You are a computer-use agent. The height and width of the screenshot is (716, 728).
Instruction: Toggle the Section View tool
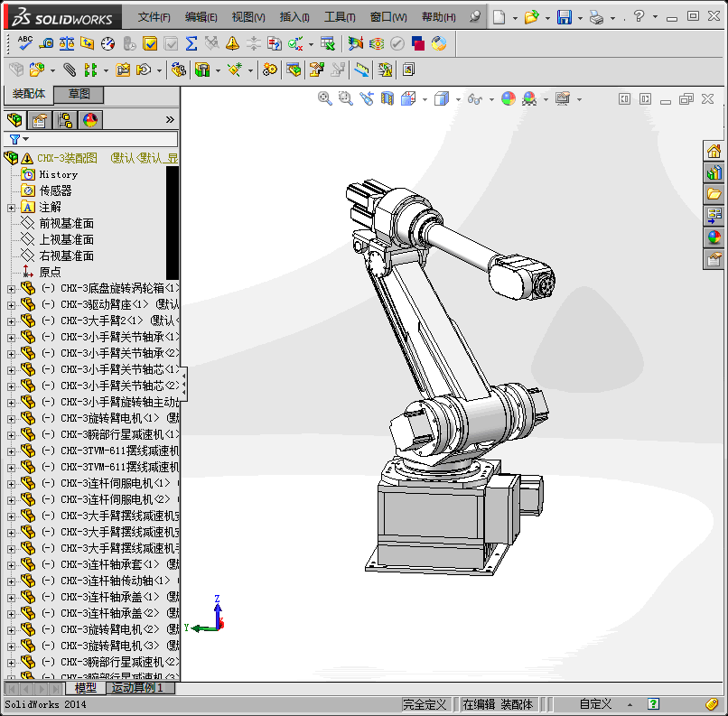387,98
